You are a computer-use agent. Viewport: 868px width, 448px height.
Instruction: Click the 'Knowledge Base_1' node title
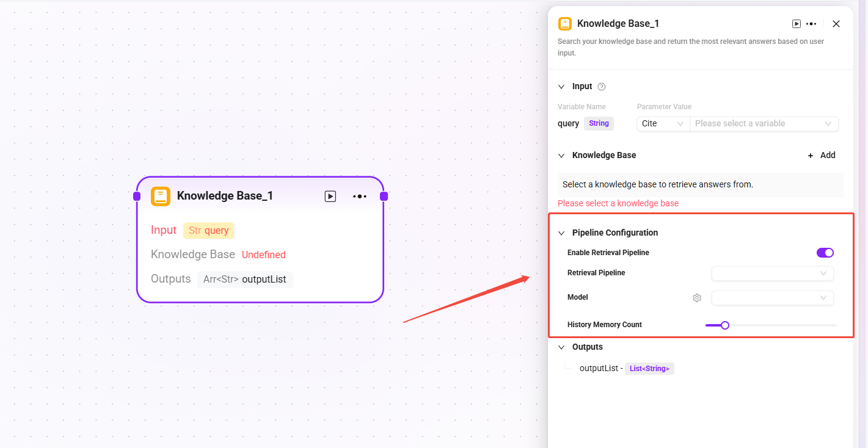225,196
